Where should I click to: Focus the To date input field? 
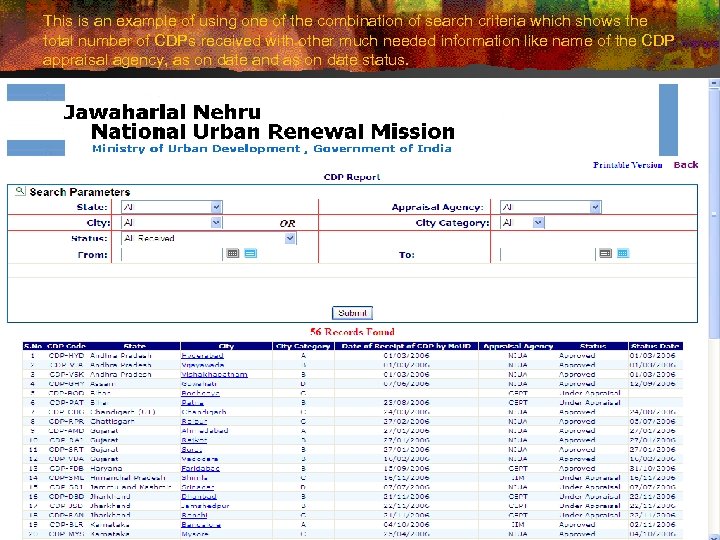pos(548,254)
